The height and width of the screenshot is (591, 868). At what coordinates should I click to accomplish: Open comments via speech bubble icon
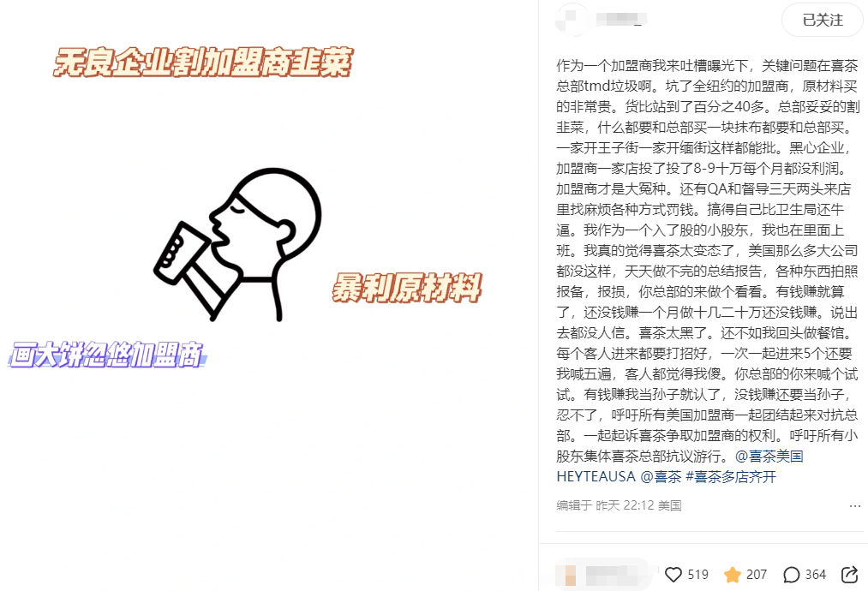791,575
